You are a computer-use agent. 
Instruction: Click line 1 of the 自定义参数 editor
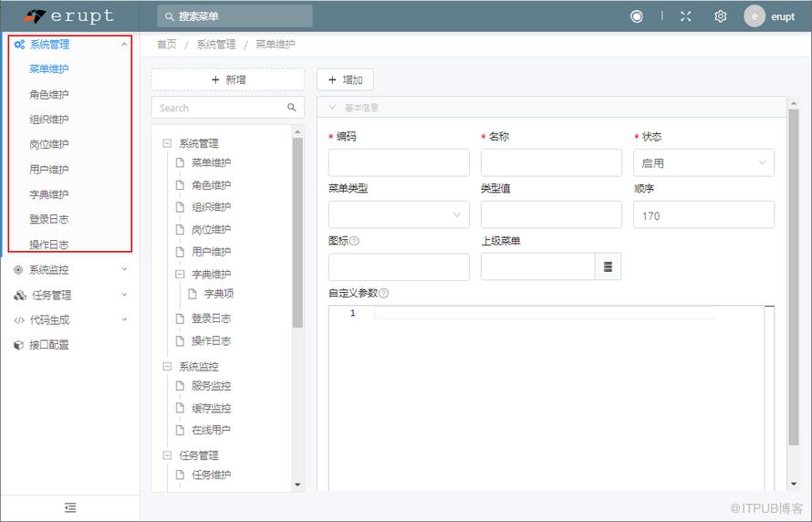tap(544, 313)
